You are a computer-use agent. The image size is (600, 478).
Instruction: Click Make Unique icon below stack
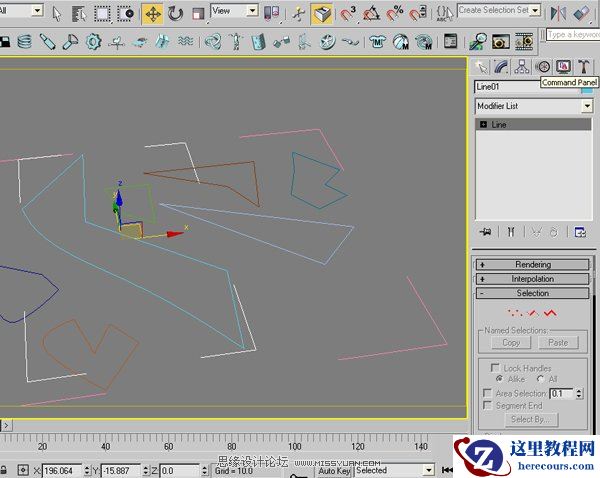(x=536, y=232)
